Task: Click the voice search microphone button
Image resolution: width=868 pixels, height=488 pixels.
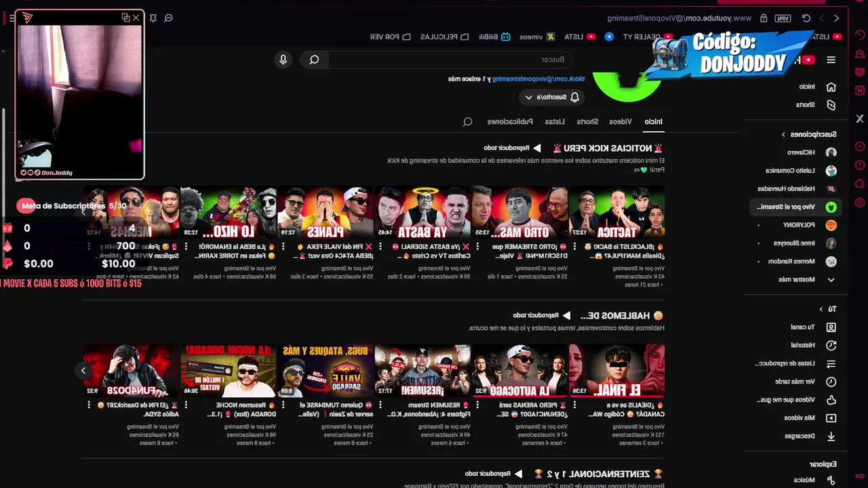Action: [283, 60]
